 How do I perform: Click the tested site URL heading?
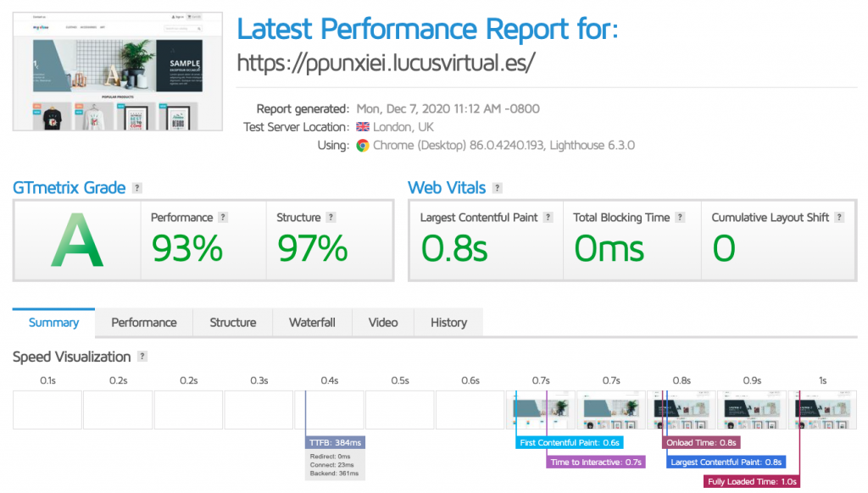(x=387, y=64)
